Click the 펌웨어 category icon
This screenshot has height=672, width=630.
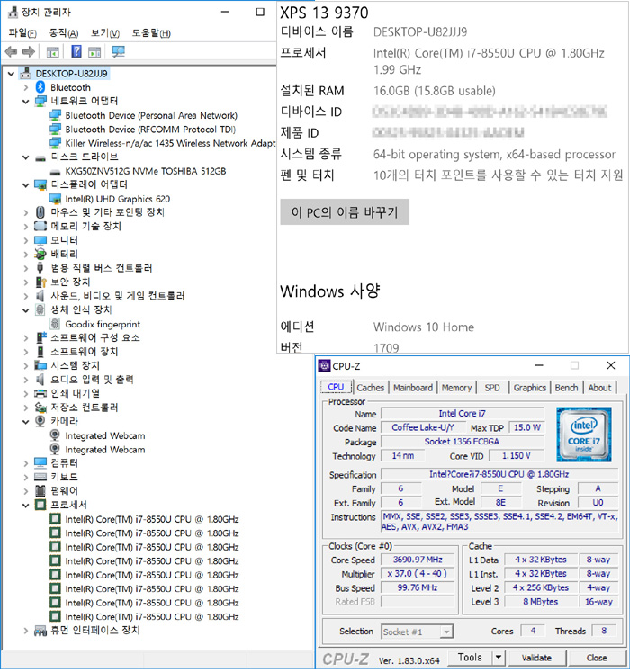40,490
